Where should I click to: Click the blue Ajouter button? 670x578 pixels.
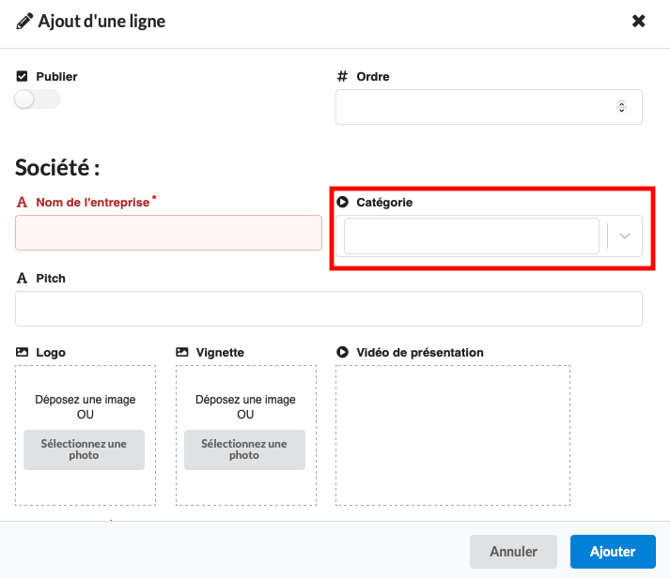tap(612, 551)
